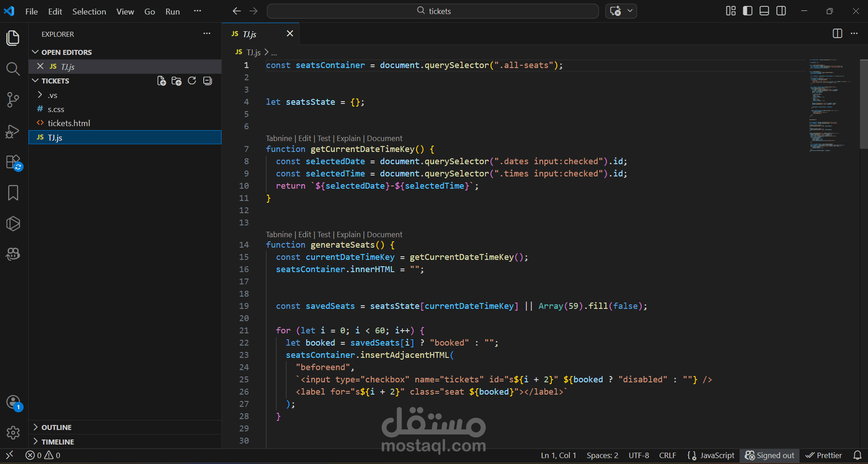This screenshot has width=868, height=464.
Task: Click New Folder icon in TICKETS header
Action: (177, 81)
